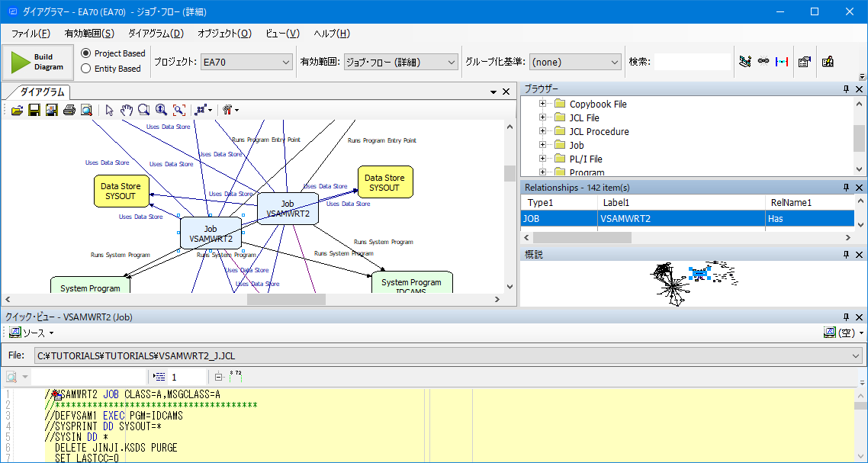Click the edit pencil icon in top toolbar
The height and width of the screenshot is (463, 868).
coord(828,62)
